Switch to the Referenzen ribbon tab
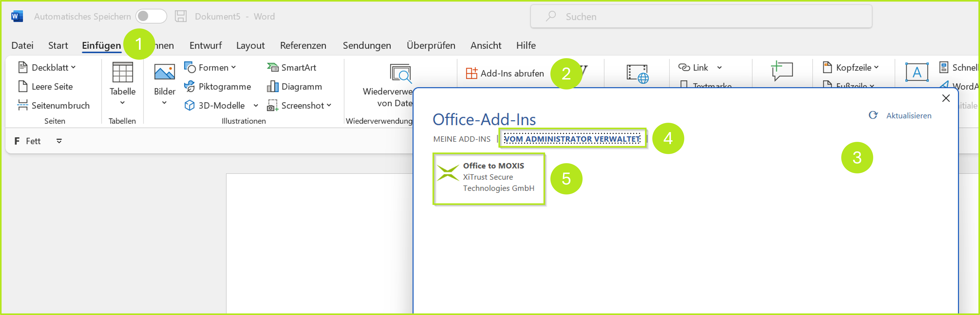 tap(303, 45)
